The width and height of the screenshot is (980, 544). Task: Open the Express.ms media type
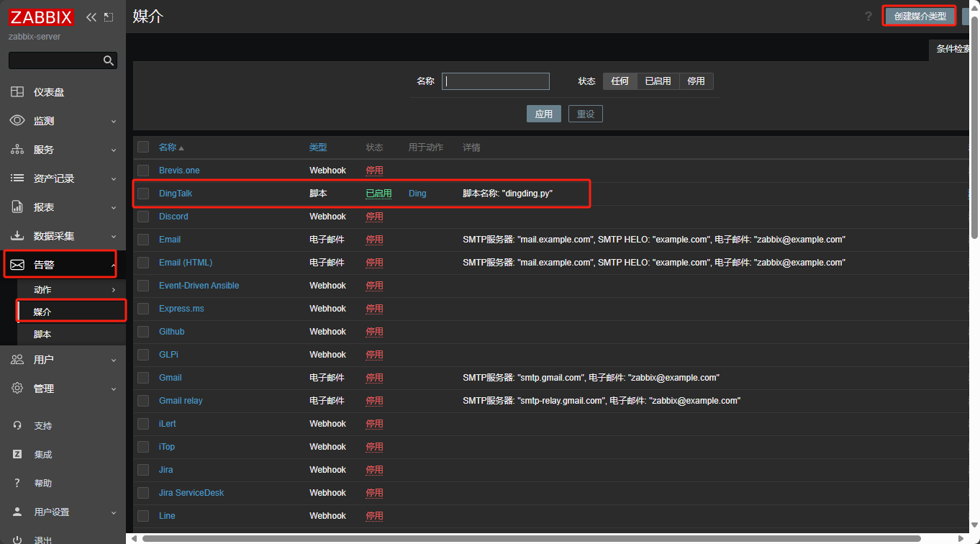tap(181, 309)
